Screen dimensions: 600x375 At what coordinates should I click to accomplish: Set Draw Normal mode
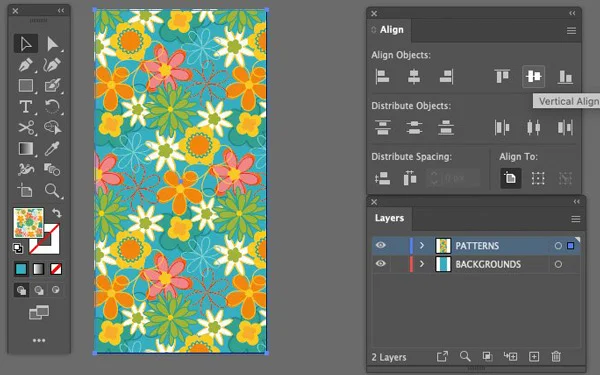[x=21, y=290]
